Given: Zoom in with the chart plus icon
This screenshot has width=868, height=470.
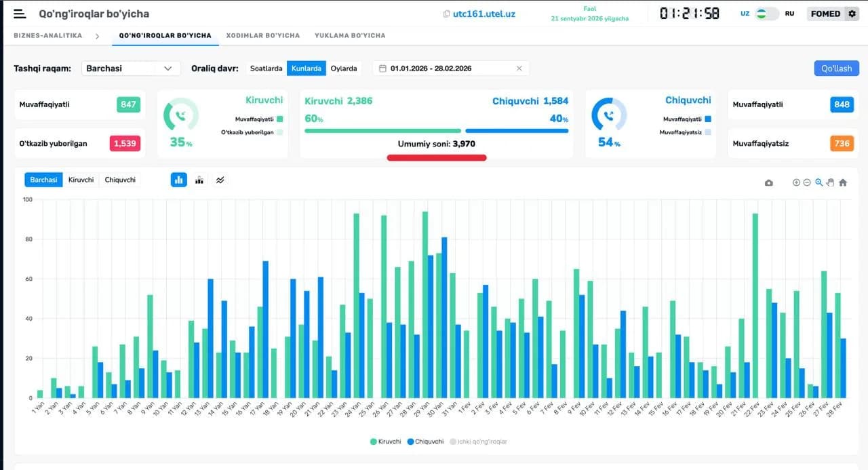Looking at the screenshot, I should tap(797, 182).
